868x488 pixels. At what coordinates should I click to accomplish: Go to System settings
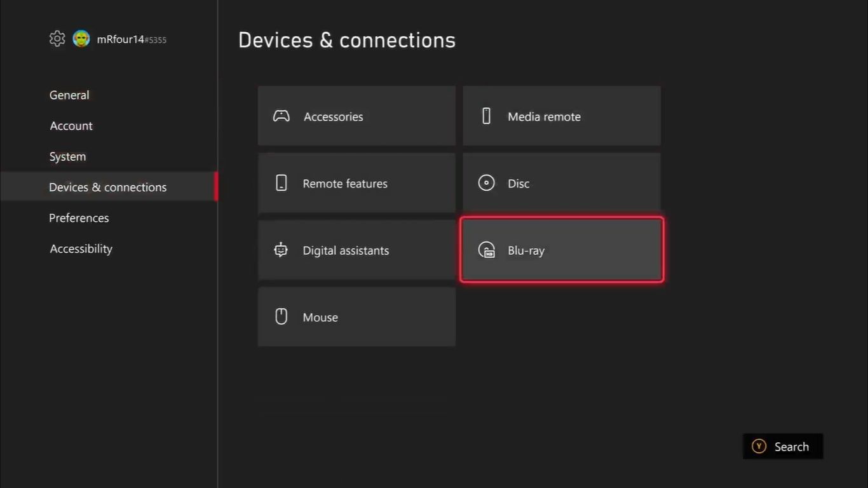(67, 156)
